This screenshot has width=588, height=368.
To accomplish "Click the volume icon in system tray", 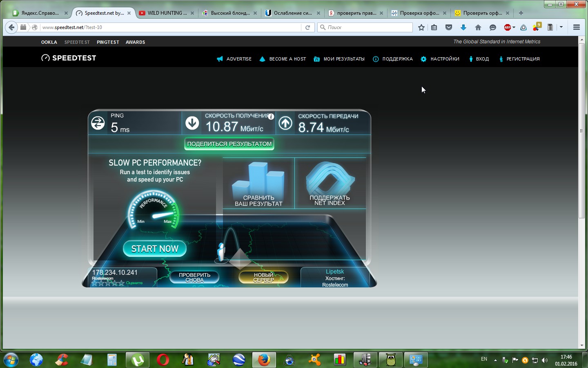I will (544, 360).
